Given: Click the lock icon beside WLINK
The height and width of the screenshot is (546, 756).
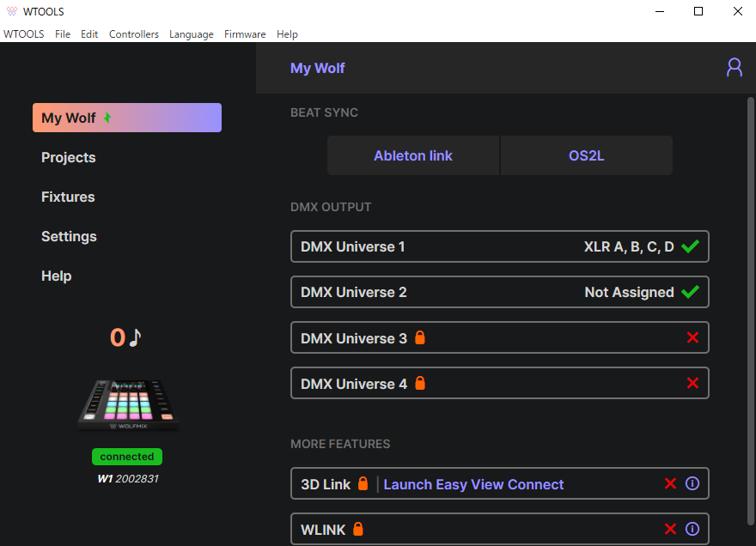Looking at the screenshot, I should [x=357, y=529].
